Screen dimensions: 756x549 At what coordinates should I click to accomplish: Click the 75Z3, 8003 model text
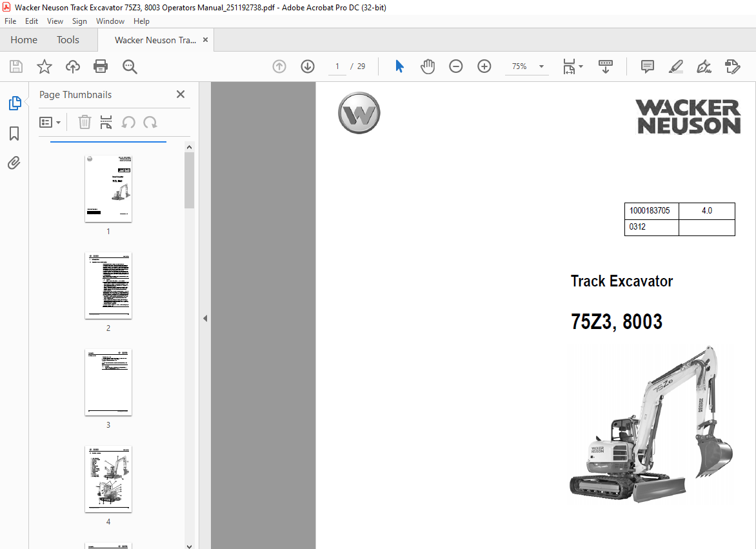(x=617, y=321)
